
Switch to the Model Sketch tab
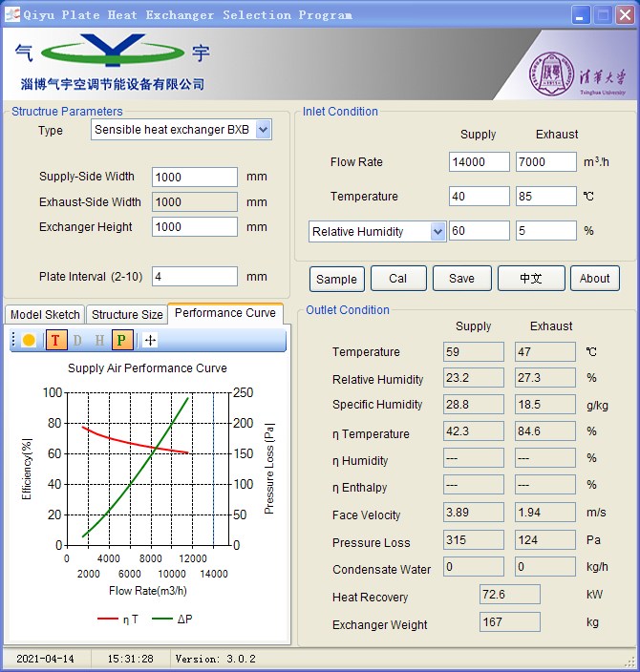click(45, 315)
